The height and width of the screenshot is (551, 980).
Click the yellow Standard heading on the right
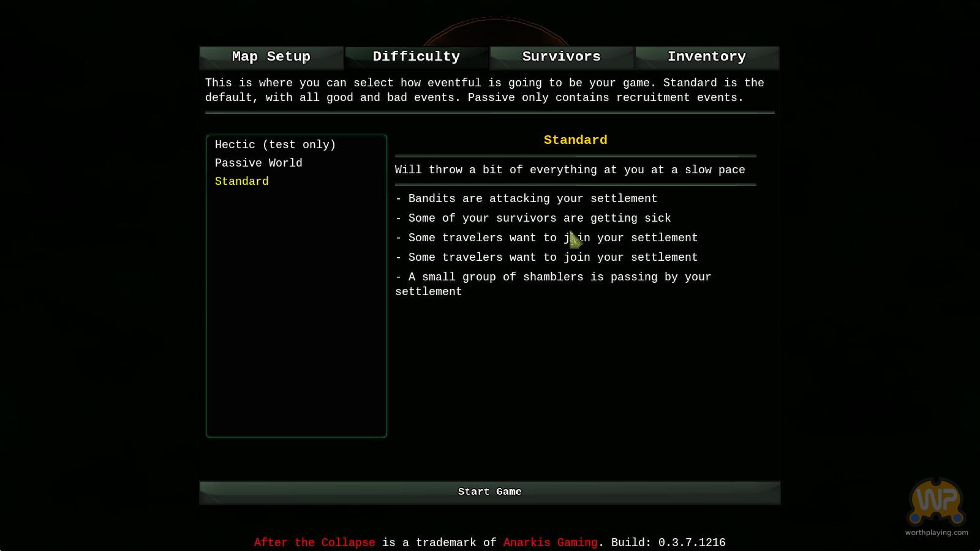click(x=575, y=140)
